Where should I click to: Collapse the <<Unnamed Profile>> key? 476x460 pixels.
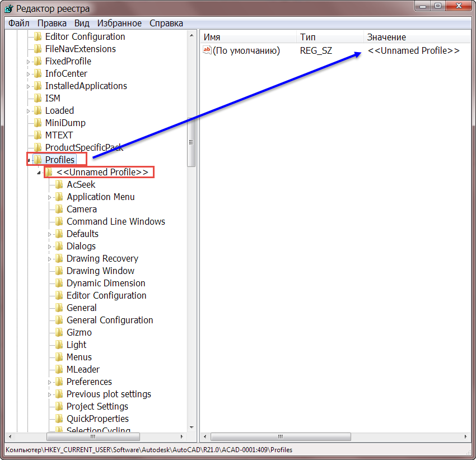tap(39, 173)
